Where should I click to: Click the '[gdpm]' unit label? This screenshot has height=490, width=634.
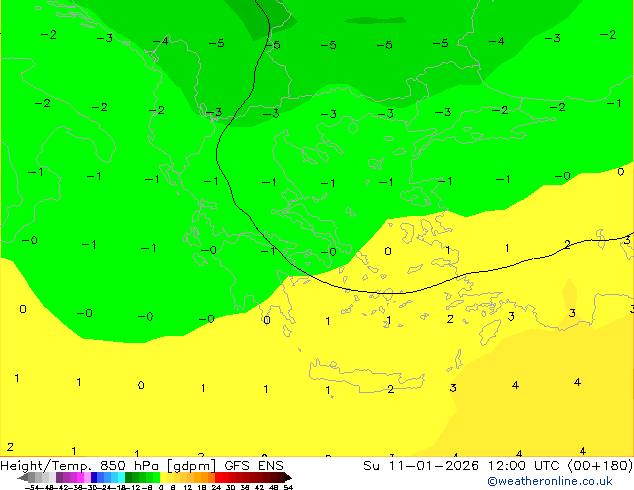coord(190,466)
